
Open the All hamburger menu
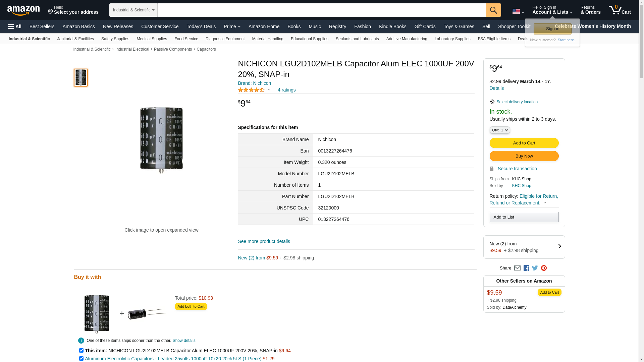(15, 26)
